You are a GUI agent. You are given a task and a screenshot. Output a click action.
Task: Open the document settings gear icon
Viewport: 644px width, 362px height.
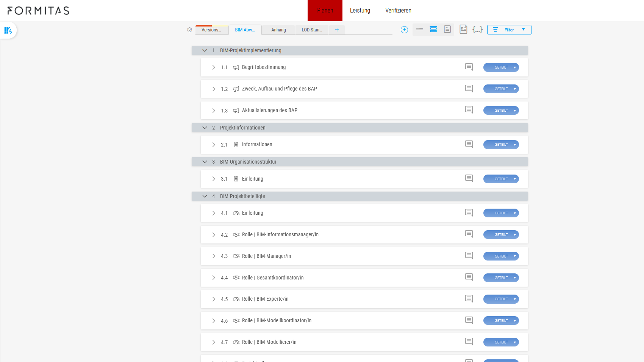pos(189,30)
